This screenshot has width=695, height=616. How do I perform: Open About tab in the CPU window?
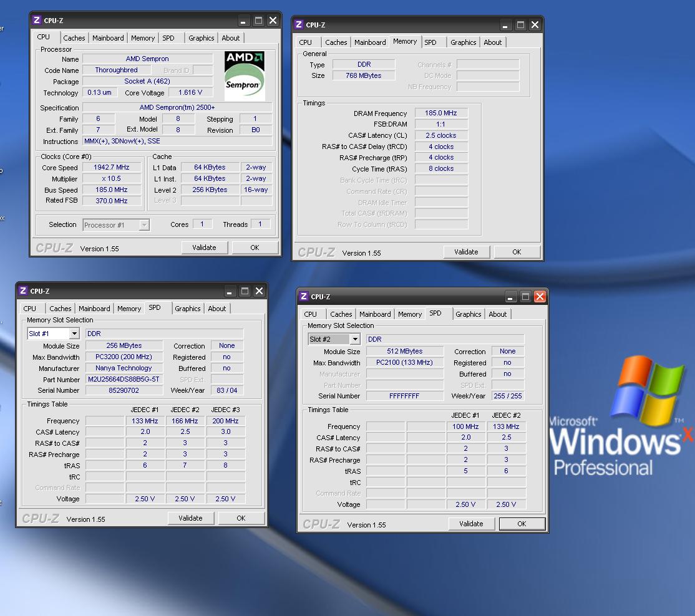pos(230,38)
